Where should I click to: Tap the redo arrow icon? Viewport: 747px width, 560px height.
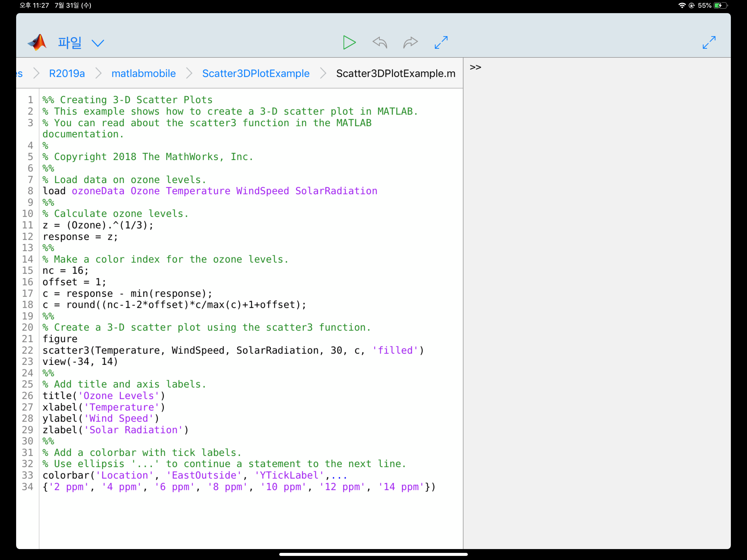tap(410, 43)
